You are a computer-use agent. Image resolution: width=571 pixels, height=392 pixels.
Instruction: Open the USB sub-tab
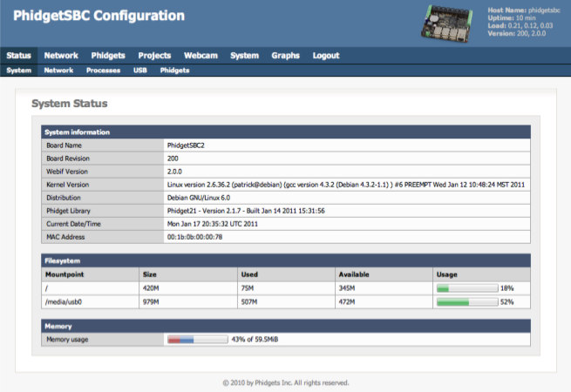(140, 71)
